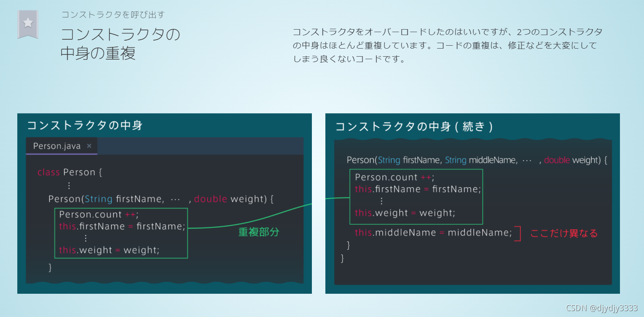Click the line this.middleName = middleName;
The height and width of the screenshot is (317, 644).
point(433,232)
